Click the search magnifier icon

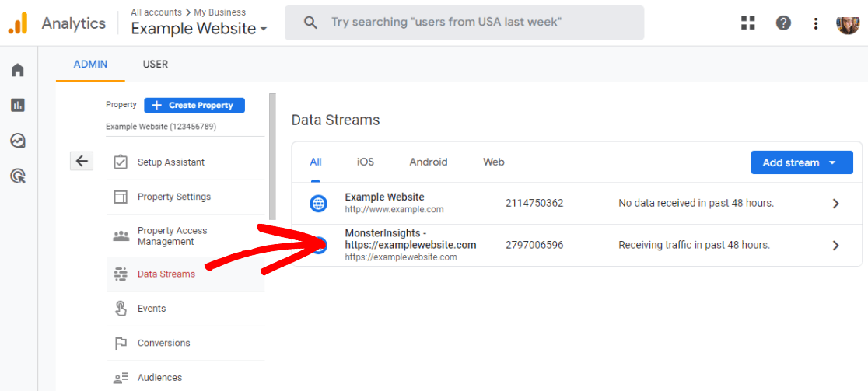[311, 23]
